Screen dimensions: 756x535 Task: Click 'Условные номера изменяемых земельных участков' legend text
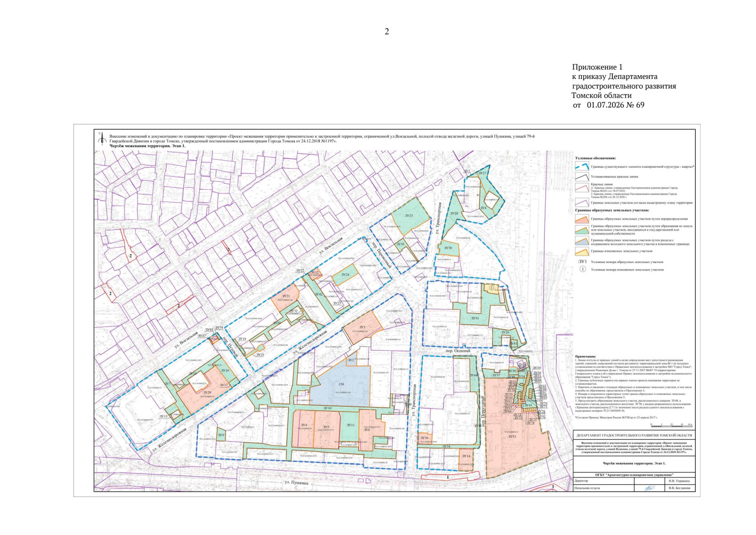(x=627, y=270)
